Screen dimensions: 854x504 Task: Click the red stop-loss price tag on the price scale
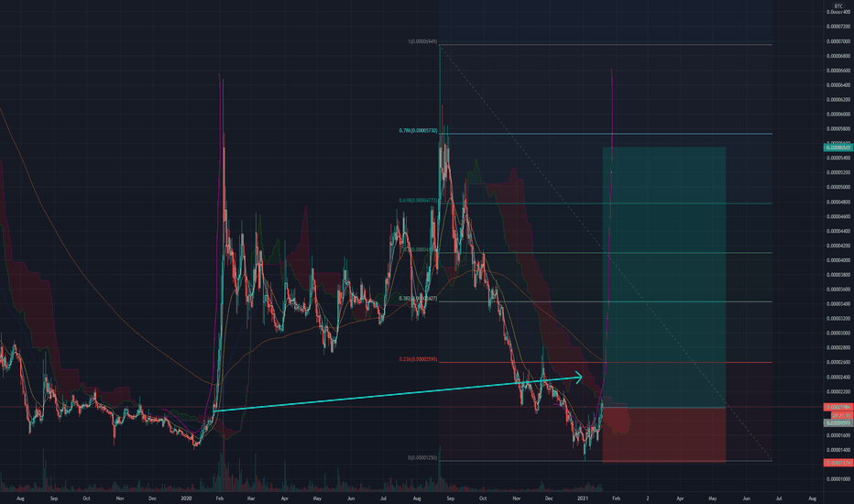tap(838, 463)
